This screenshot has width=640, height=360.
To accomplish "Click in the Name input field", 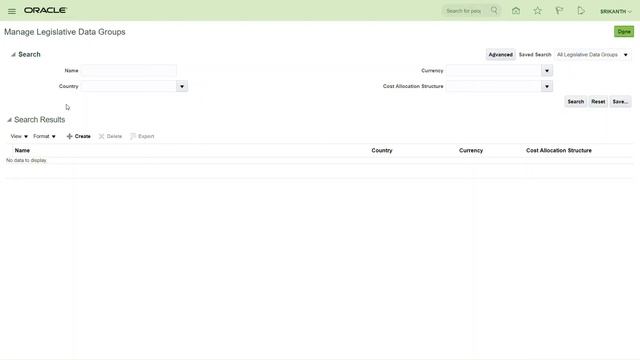I will coord(129,71).
